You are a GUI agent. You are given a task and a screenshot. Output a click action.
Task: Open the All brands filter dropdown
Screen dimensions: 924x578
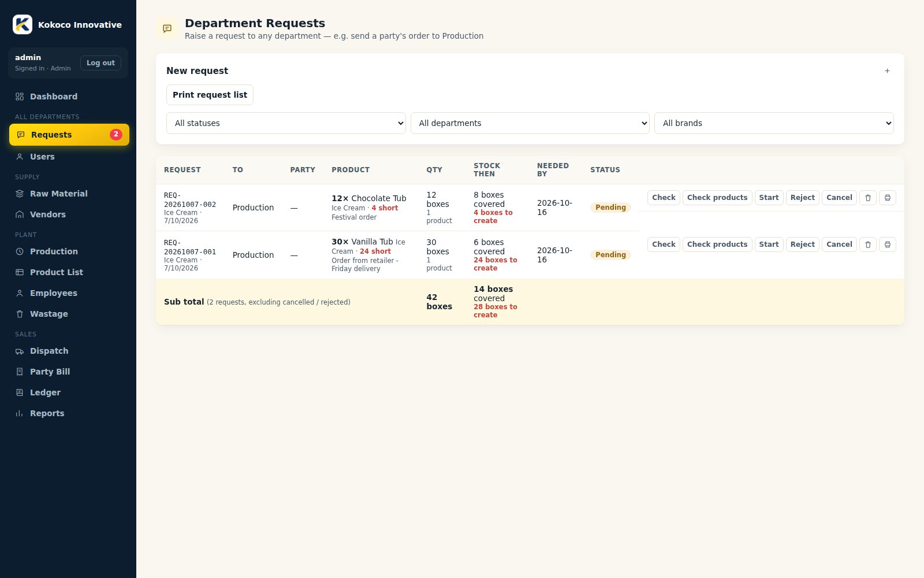(x=774, y=123)
